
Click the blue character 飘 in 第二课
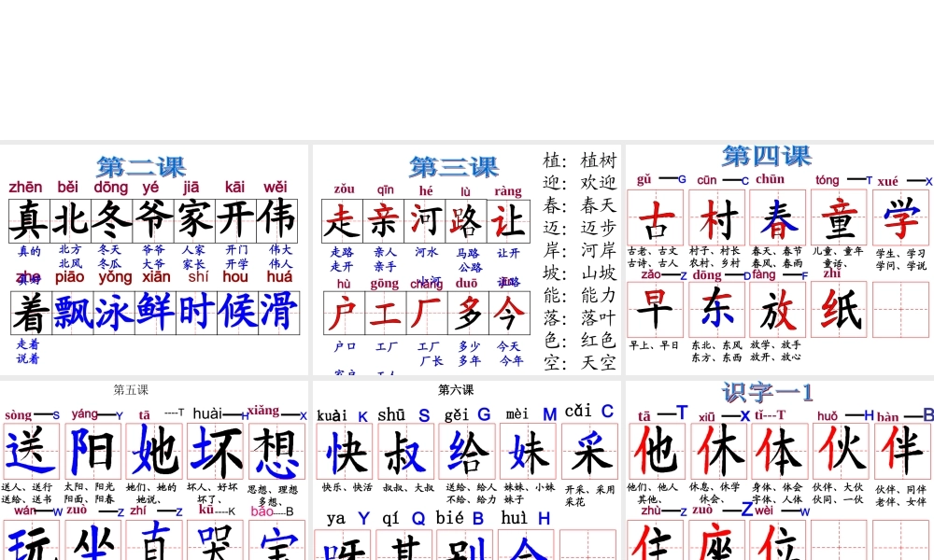(x=73, y=312)
